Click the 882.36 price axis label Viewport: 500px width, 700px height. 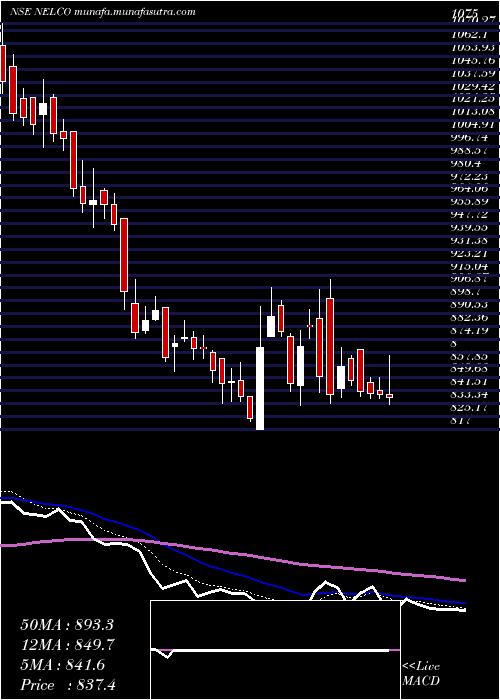coord(470,318)
